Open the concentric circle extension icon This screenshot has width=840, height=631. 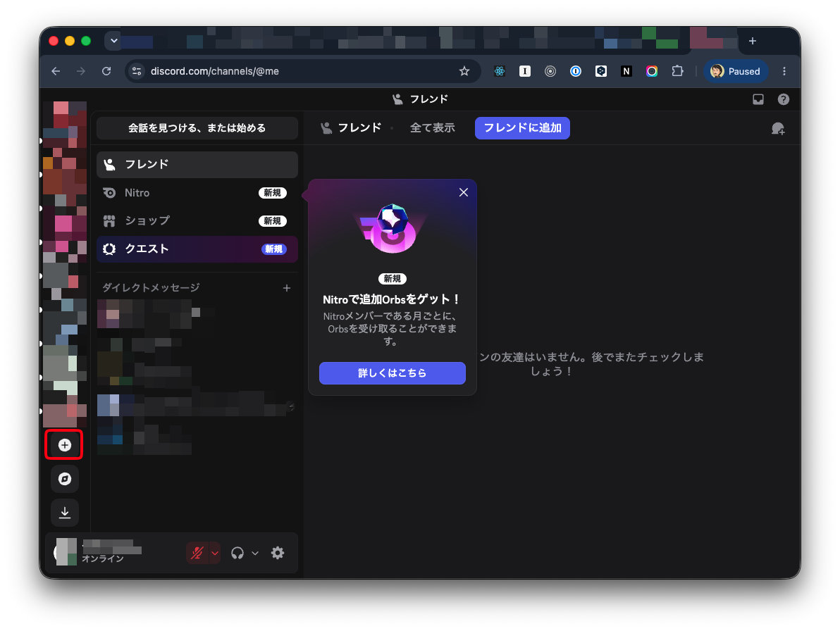[550, 71]
